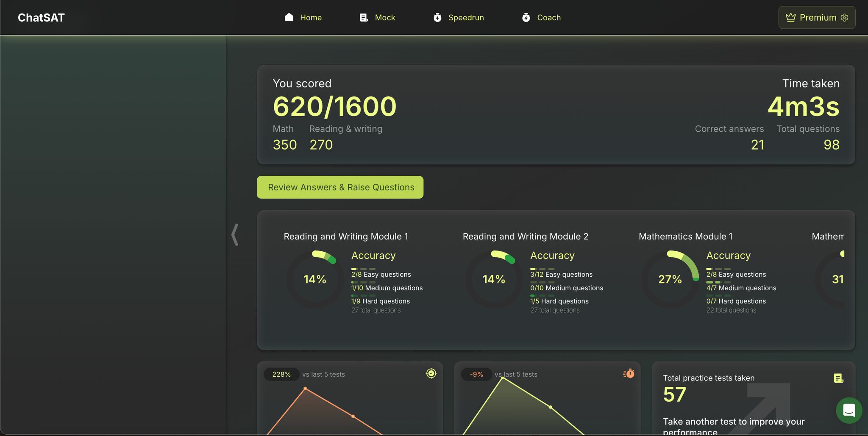The image size is (868, 436).
Task: Click the ChatSAT logo
Action: pyautogui.click(x=41, y=17)
